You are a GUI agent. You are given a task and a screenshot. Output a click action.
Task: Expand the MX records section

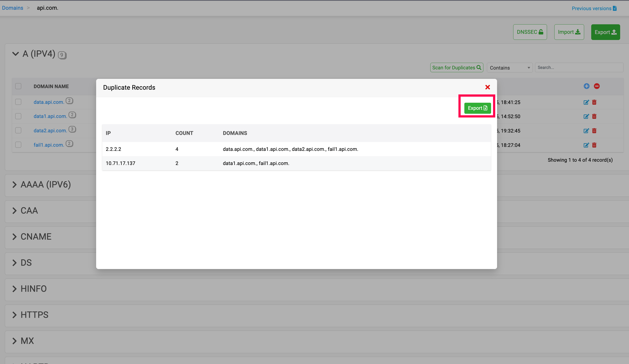pos(15,341)
